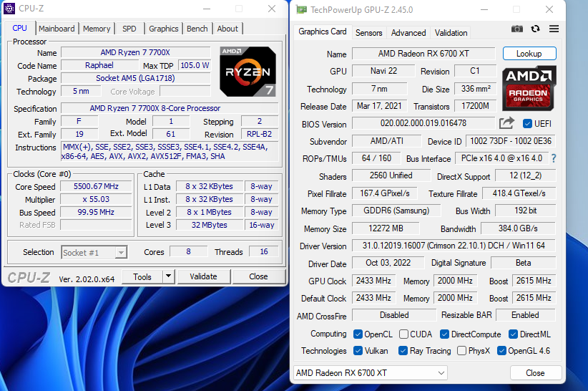Click the BIOS version share/export icon

(x=506, y=123)
